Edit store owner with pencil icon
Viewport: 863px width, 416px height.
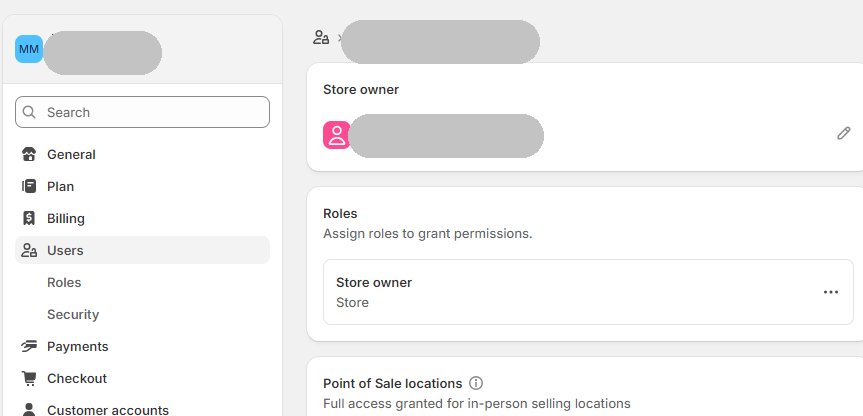pos(844,133)
